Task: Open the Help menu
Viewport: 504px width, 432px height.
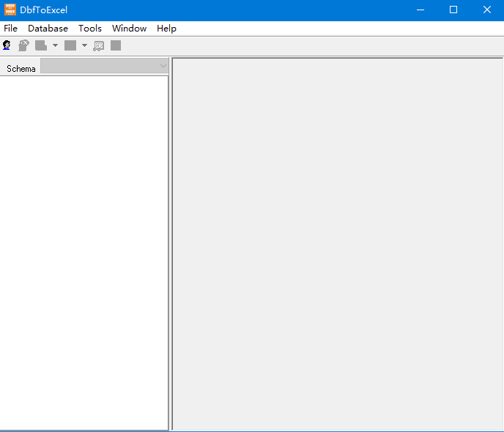Action: (166, 29)
